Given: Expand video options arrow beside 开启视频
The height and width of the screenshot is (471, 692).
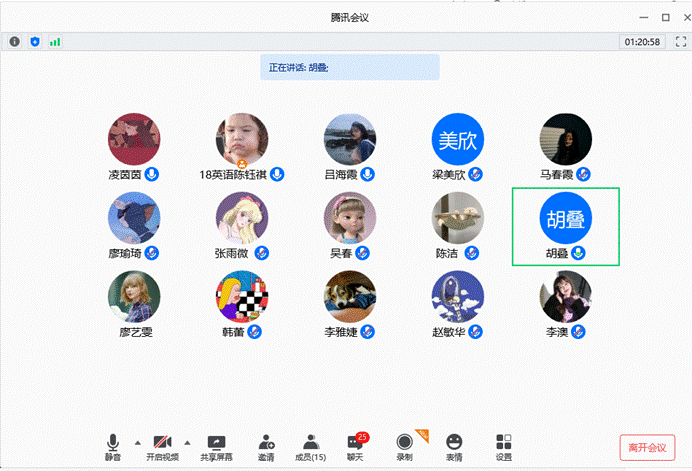Looking at the screenshot, I should (187, 441).
